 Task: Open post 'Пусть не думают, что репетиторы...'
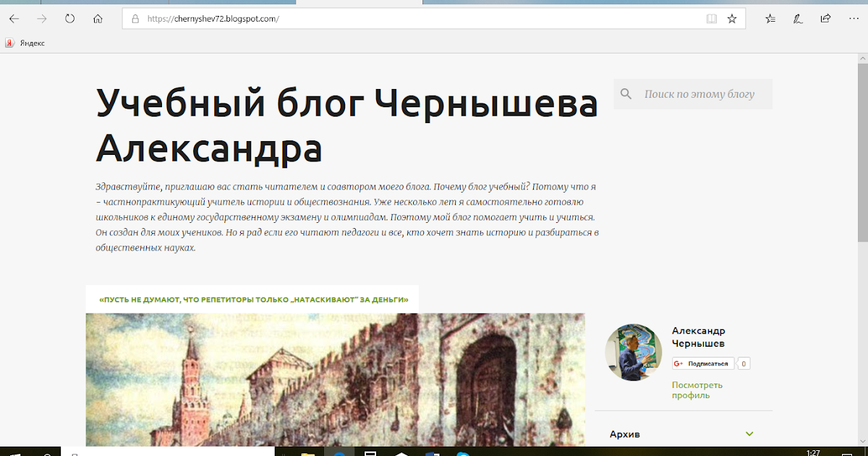click(253, 299)
